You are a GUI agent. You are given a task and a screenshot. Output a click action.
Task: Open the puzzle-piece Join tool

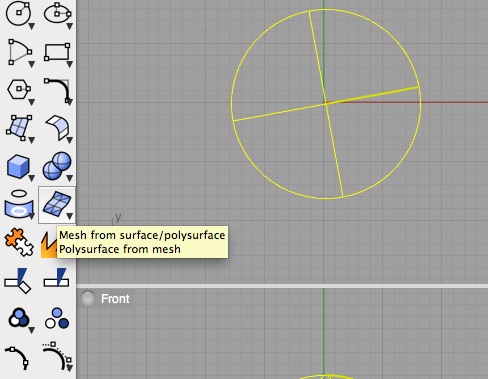point(19,242)
